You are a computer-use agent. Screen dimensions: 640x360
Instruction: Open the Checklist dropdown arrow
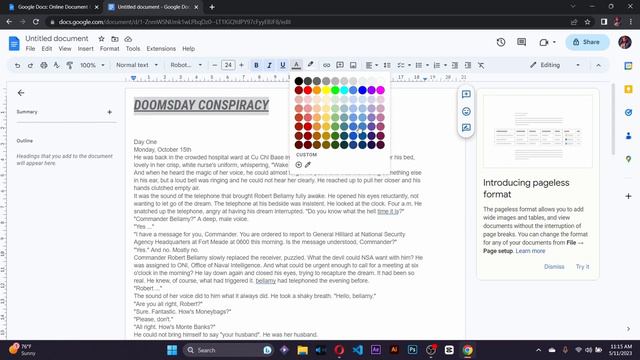[409, 65]
